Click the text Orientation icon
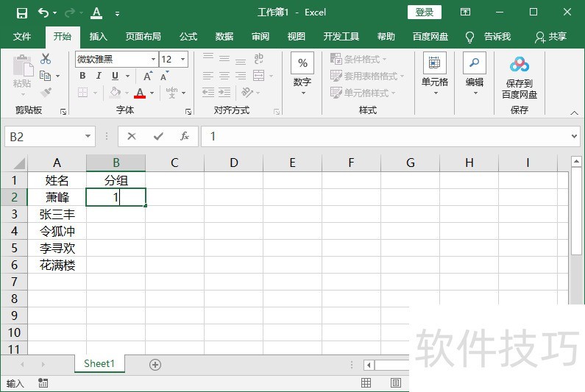585x392 pixels. pyautogui.click(x=247, y=92)
